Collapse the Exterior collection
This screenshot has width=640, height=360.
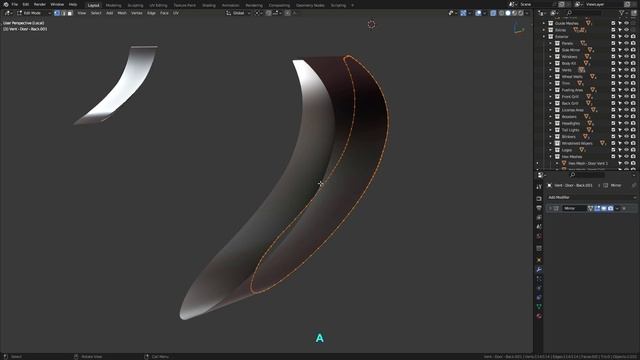544,37
